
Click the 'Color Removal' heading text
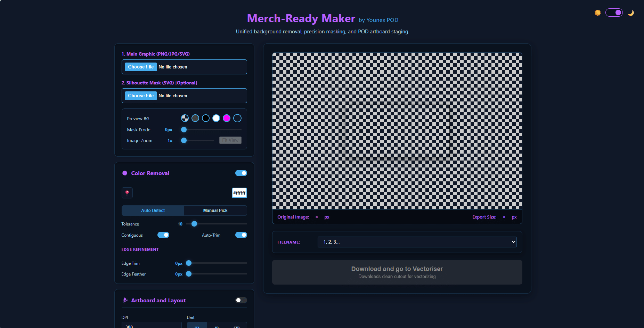[x=150, y=173]
